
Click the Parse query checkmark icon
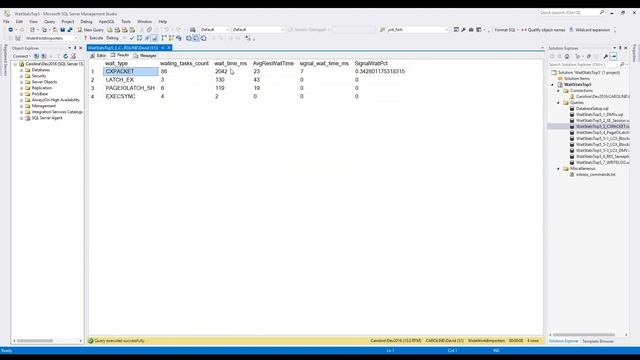(132, 38)
